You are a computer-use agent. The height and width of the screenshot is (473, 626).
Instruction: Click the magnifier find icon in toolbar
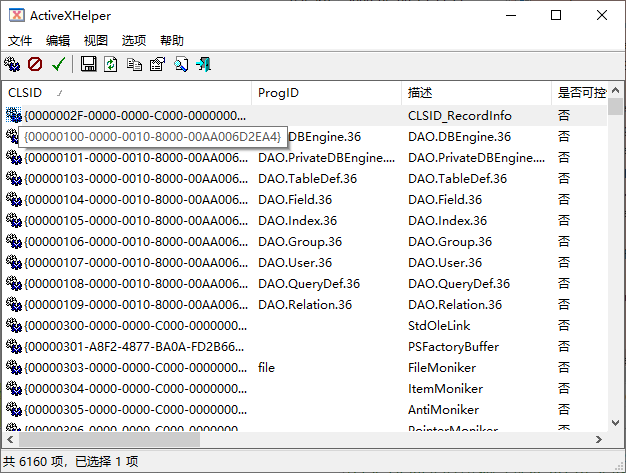coord(181,65)
